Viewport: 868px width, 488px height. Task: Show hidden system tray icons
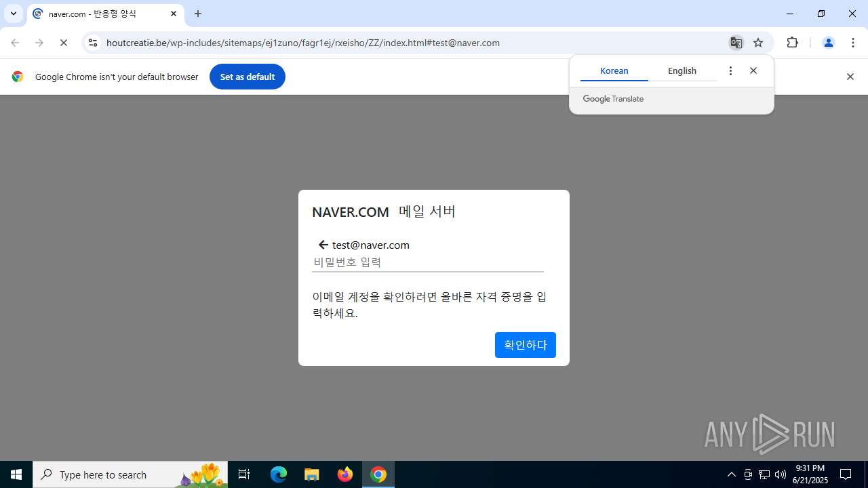(731, 474)
